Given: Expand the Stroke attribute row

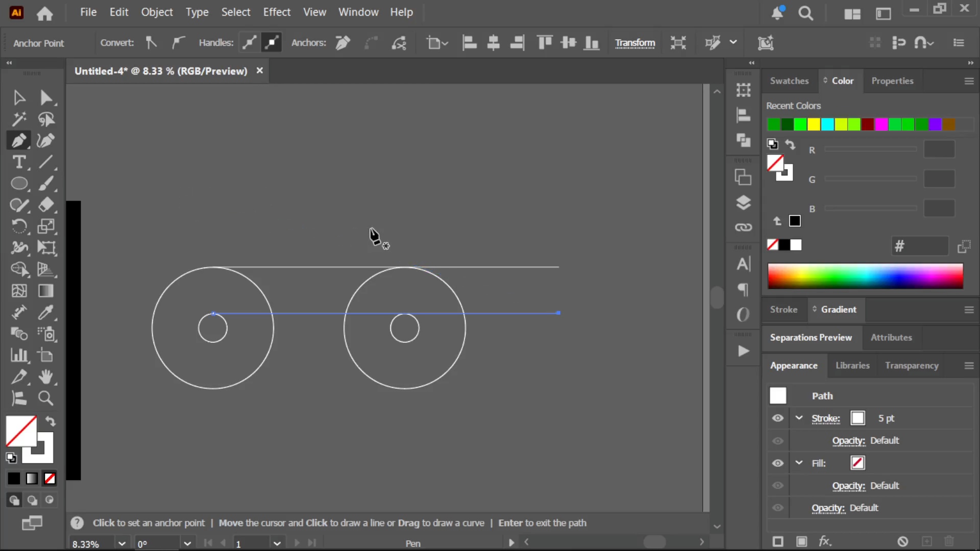Looking at the screenshot, I should tap(799, 418).
